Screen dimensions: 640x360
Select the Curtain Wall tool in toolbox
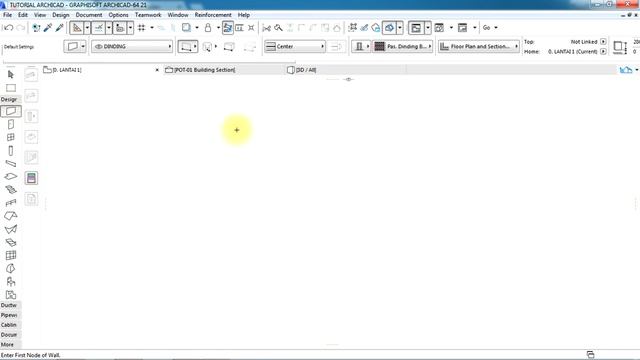(x=11, y=256)
